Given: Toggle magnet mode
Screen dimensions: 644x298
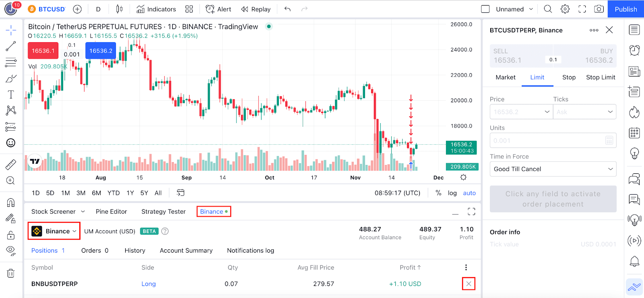Looking at the screenshot, I should point(11,202).
